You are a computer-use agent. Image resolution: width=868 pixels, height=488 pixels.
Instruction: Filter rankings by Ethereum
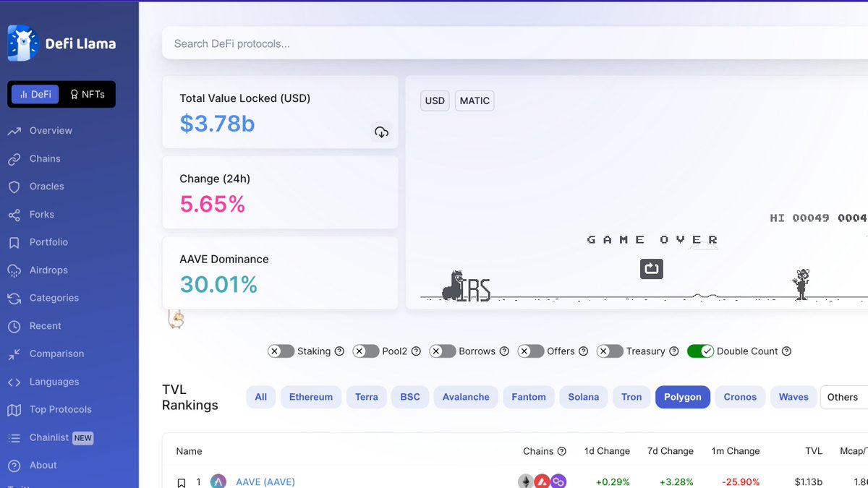tap(311, 397)
